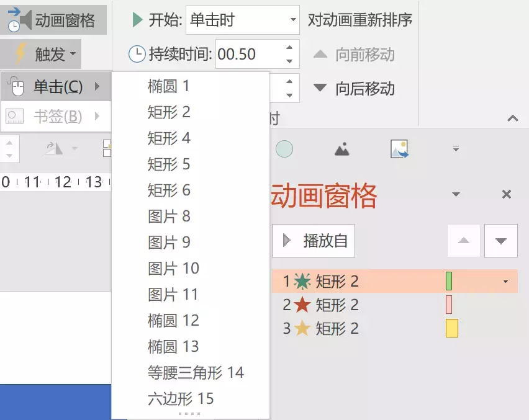Click the 触发 lightning trigger icon
Viewport: 529px width, 420px height.
point(20,55)
